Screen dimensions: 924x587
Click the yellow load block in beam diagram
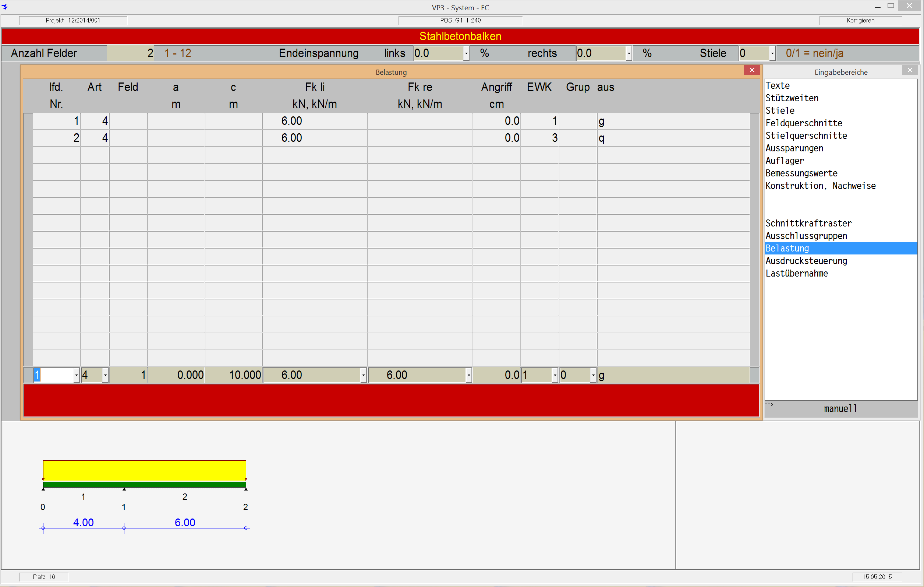144,470
